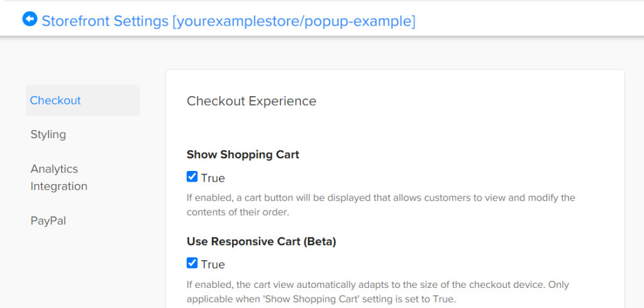Uncheck the Show Shopping Cart checkbox
Viewport: 644px width, 308px height.
[x=192, y=177]
